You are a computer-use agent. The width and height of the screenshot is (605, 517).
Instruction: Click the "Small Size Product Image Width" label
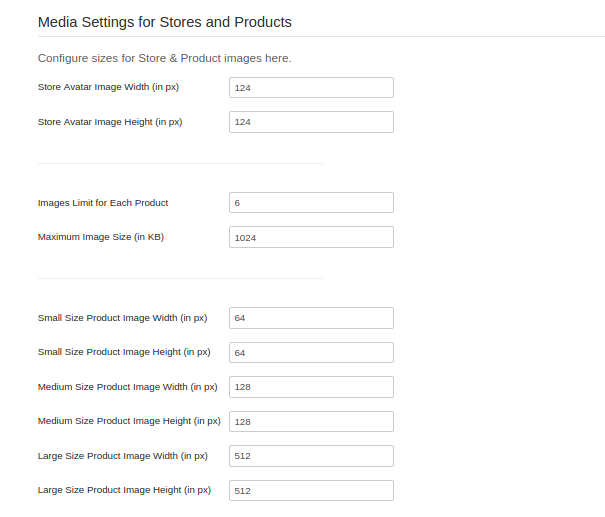(122, 318)
